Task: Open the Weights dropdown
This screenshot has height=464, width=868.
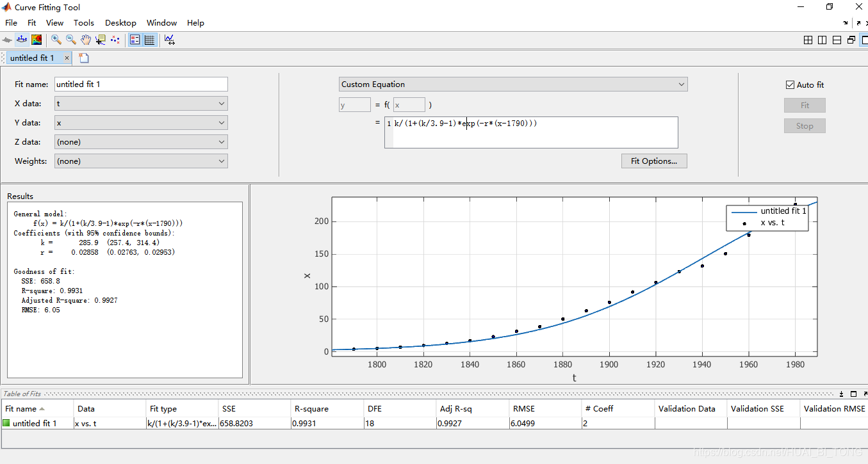Action: [140, 161]
